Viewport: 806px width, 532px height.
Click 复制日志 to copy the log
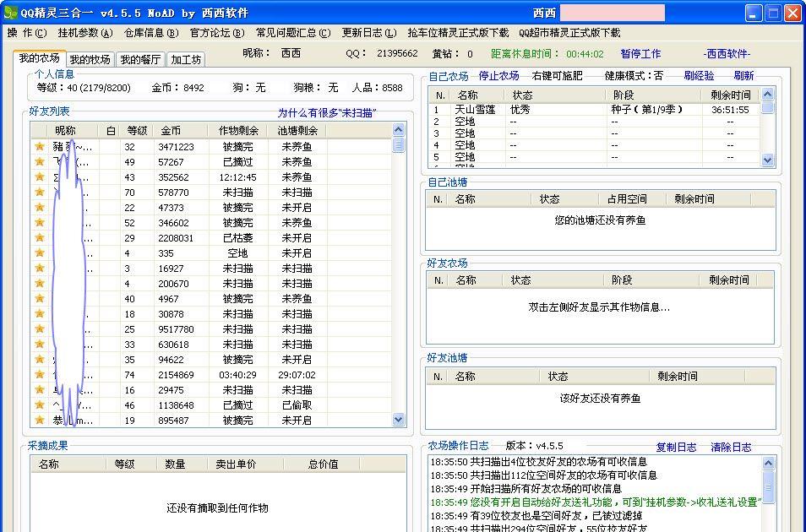pyautogui.click(x=676, y=447)
